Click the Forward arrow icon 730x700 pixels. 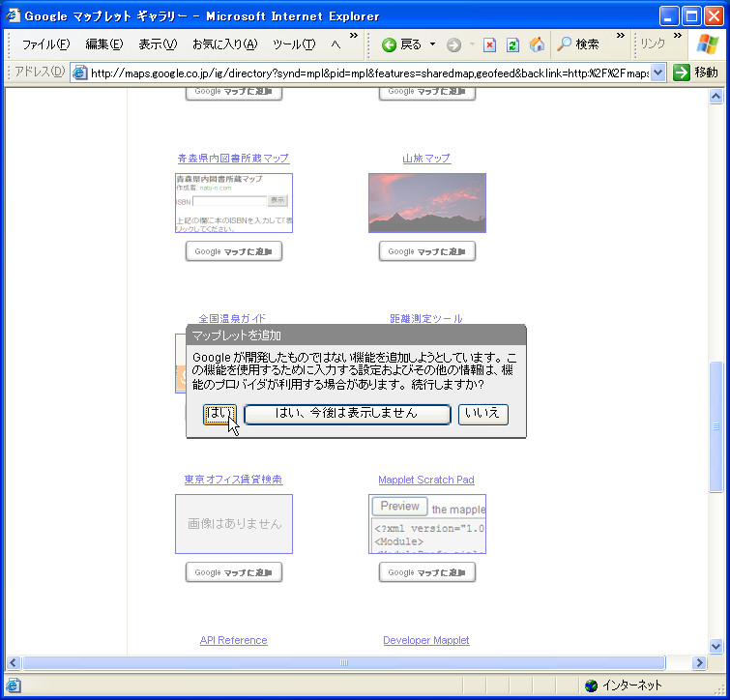[453, 44]
